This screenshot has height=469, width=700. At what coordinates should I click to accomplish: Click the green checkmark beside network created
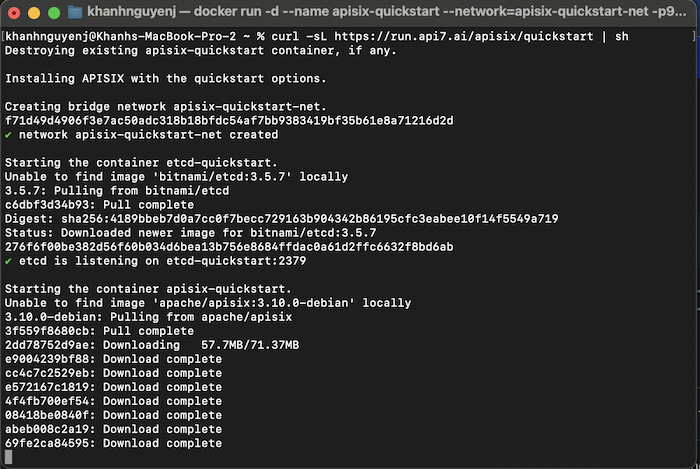click(x=8, y=135)
